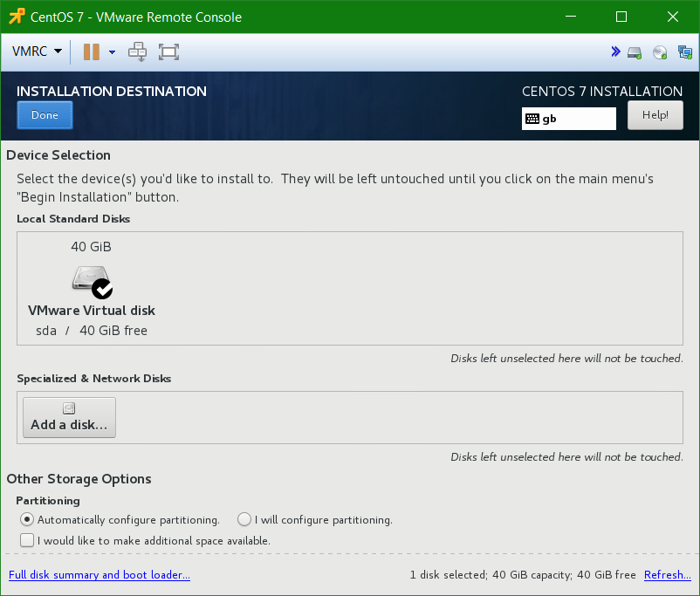Click the 'INSTALLATION DESTINATION' title
This screenshot has height=596, width=700.
pyautogui.click(x=112, y=92)
